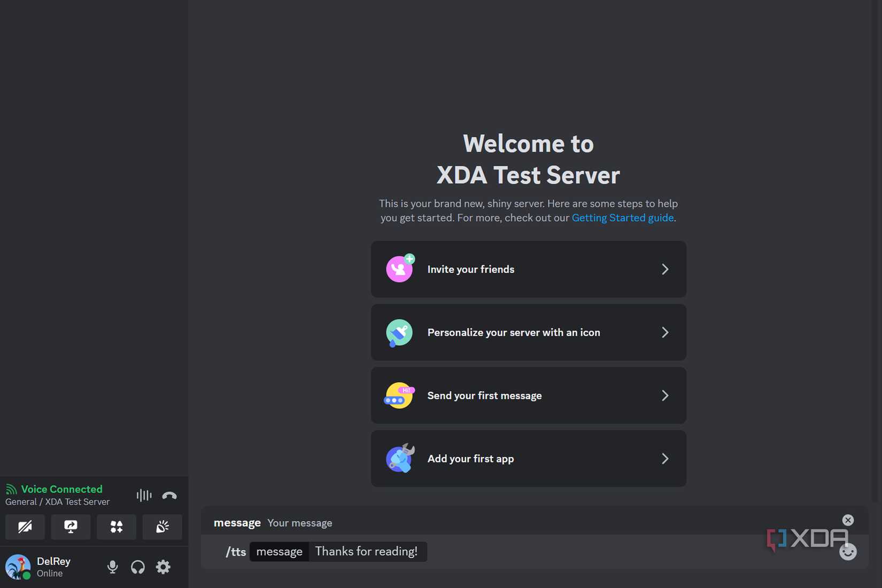The height and width of the screenshot is (588, 882).
Task: Open the emoji picker smiley
Action: (848, 552)
